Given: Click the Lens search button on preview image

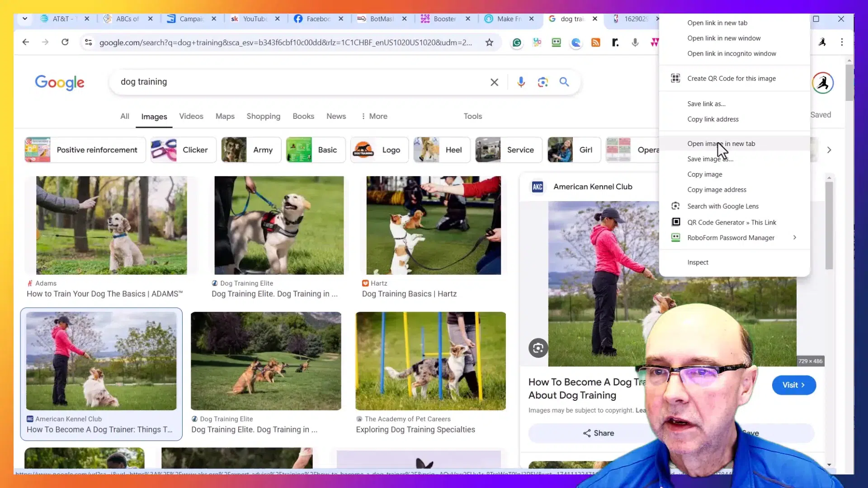Looking at the screenshot, I should [538, 348].
